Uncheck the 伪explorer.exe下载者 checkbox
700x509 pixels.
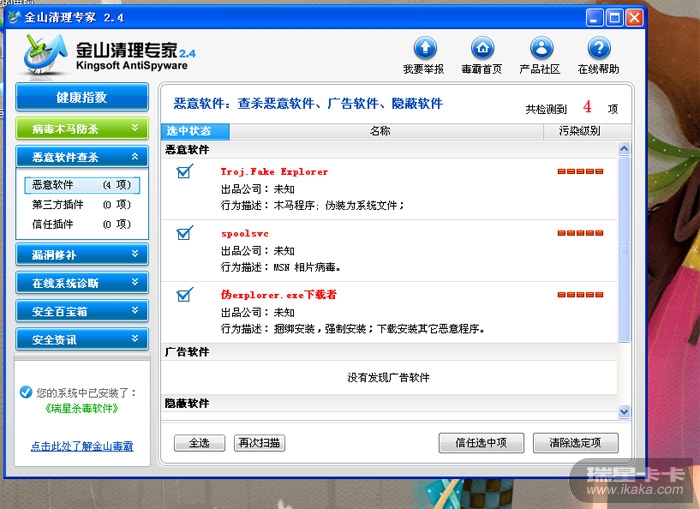[x=184, y=294]
